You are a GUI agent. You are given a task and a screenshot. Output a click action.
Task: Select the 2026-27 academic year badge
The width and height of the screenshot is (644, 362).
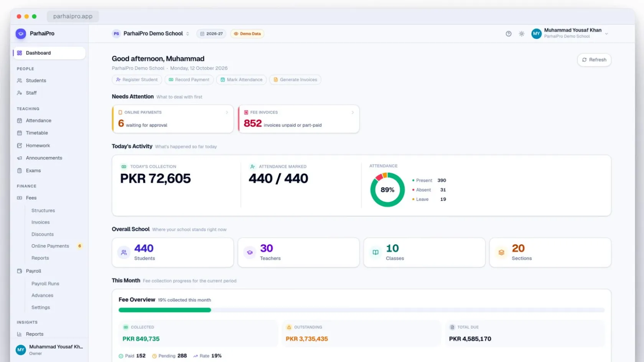[x=211, y=34]
